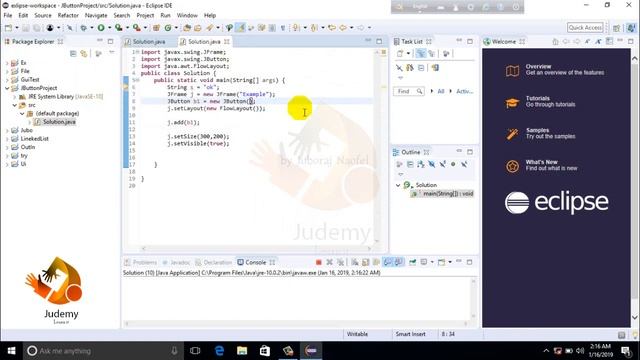Click the Open Type toolbar icon

pos(187,28)
